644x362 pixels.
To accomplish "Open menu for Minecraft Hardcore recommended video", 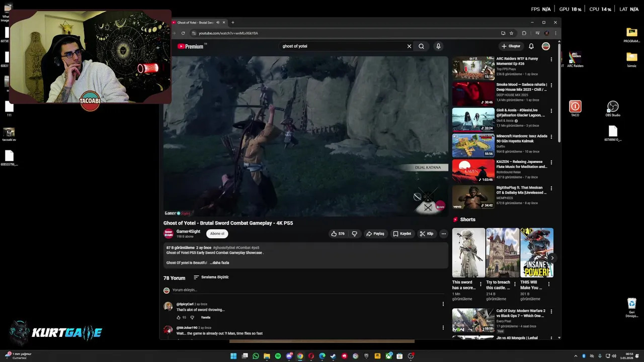I will click(x=551, y=137).
